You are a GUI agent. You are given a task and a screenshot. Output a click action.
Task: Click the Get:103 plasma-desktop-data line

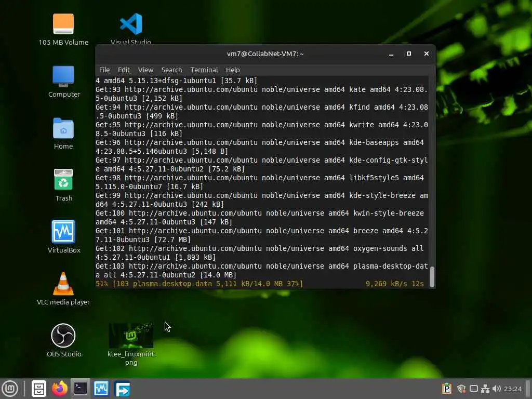[262, 270]
